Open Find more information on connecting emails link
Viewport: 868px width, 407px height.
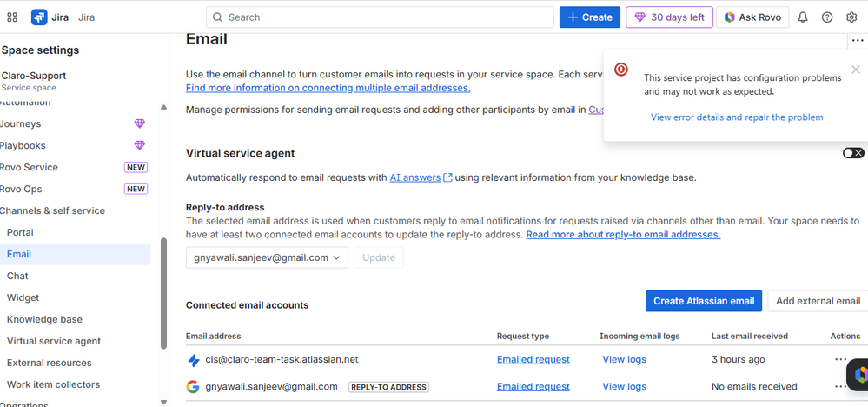tap(328, 88)
